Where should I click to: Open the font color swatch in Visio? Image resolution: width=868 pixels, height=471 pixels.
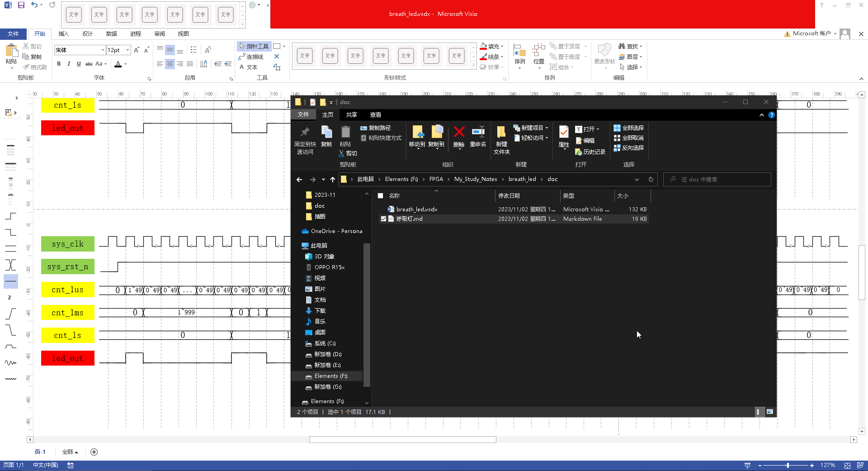coord(118,64)
